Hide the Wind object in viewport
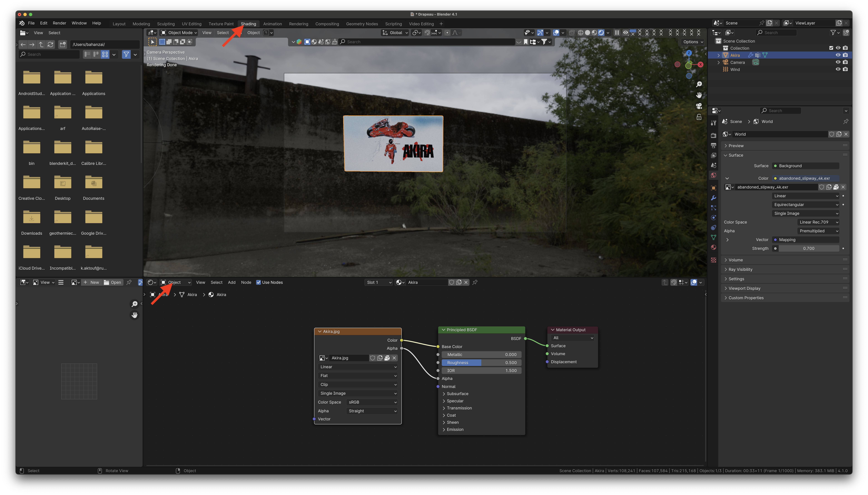868x495 pixels. (838, 69)
